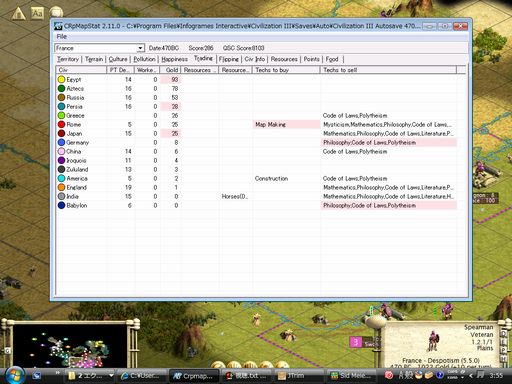Screen dimensions: 512x384
Task: Click the Rome red civilization icon
Action: coord(61,124)
